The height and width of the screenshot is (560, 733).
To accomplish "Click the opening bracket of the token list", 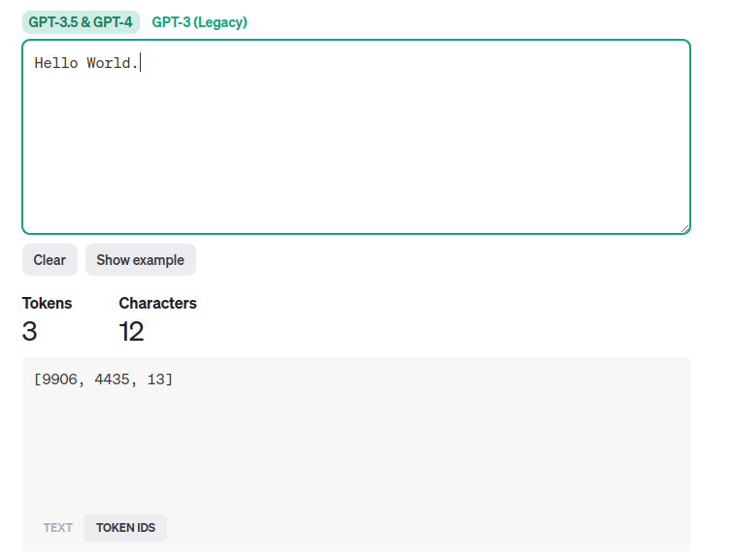I will pyautogui.click(x=38, y=379).
